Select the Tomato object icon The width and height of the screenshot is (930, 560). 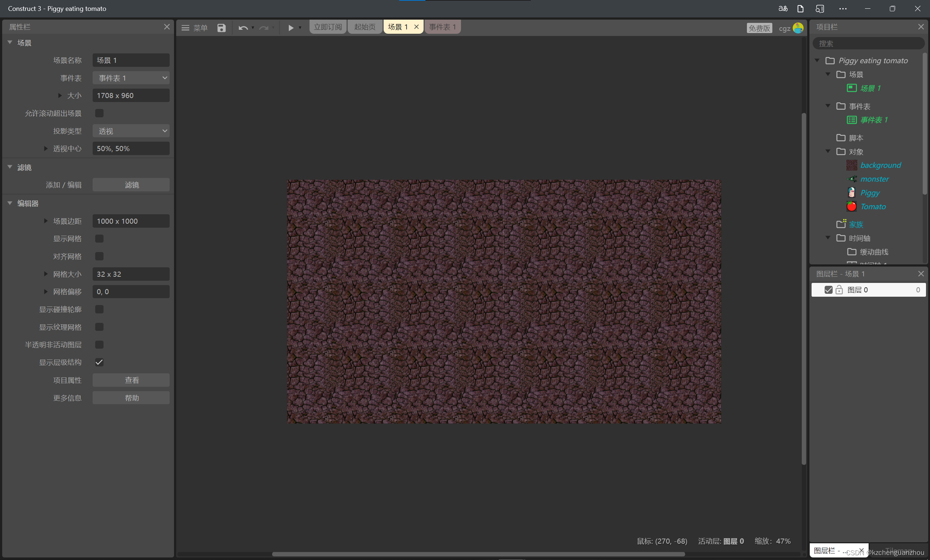[852, 206]
